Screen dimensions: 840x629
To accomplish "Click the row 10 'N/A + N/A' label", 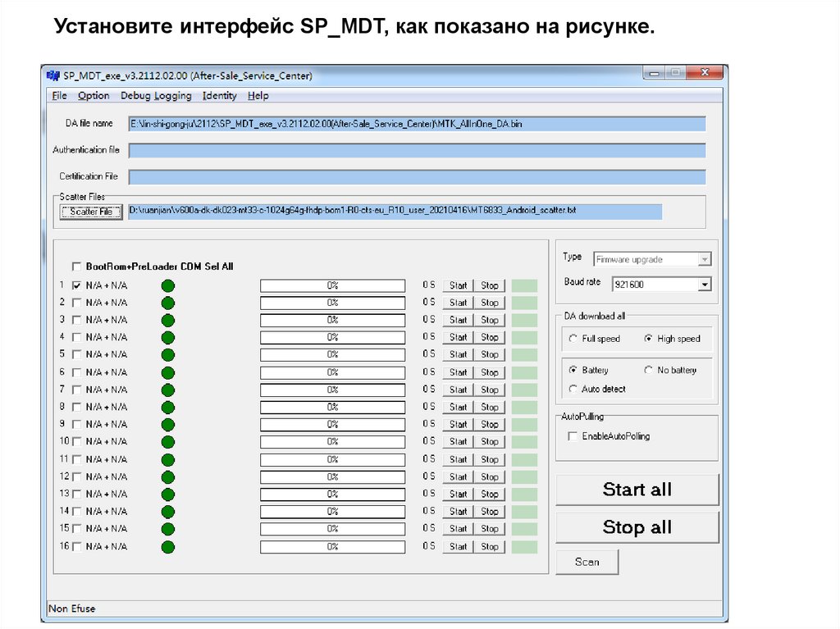I will [x=107, y=441].
